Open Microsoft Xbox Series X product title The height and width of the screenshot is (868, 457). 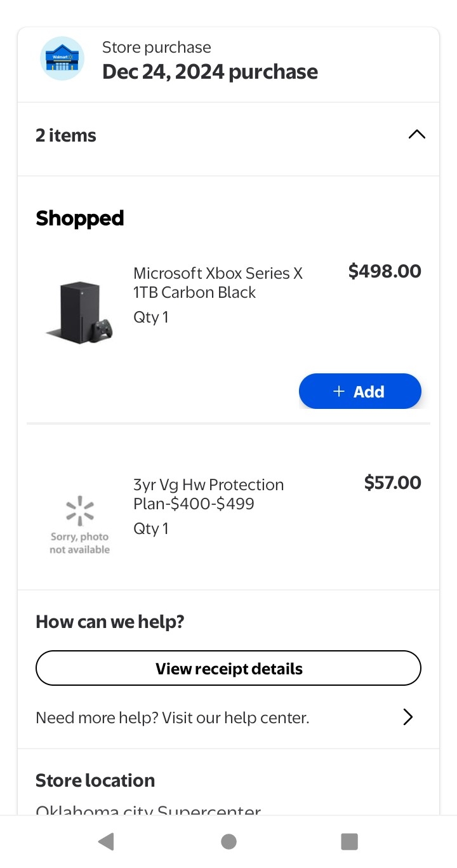coord(218,283)
